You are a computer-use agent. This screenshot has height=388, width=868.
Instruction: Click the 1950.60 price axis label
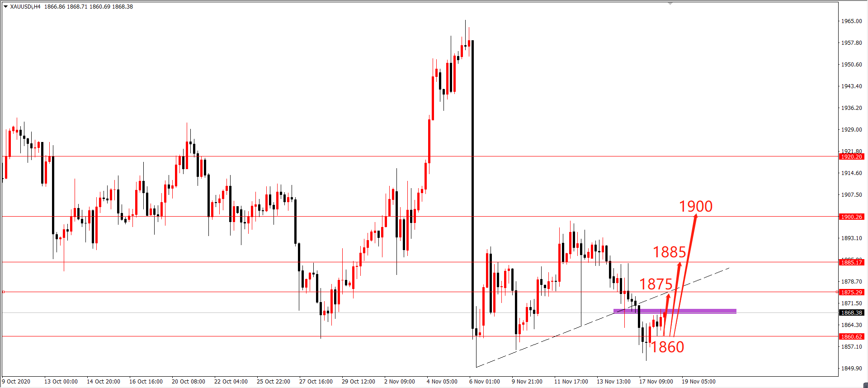point(851,65)
